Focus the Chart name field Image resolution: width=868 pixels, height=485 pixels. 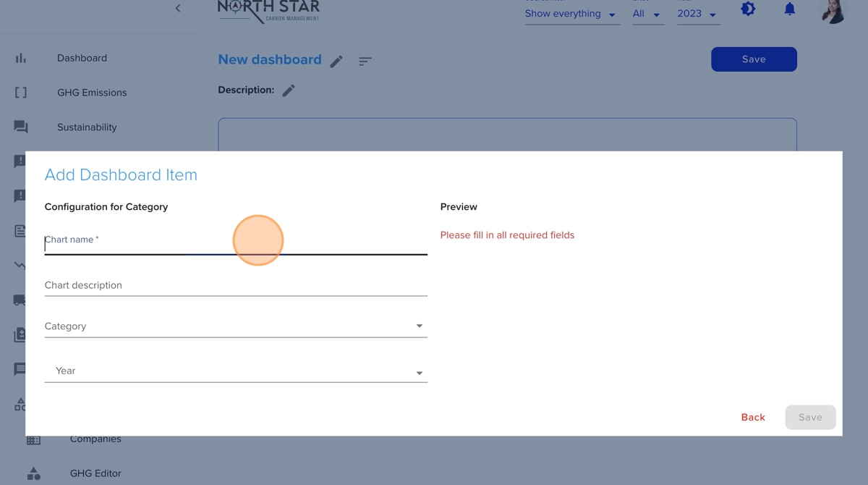point(236,242)
